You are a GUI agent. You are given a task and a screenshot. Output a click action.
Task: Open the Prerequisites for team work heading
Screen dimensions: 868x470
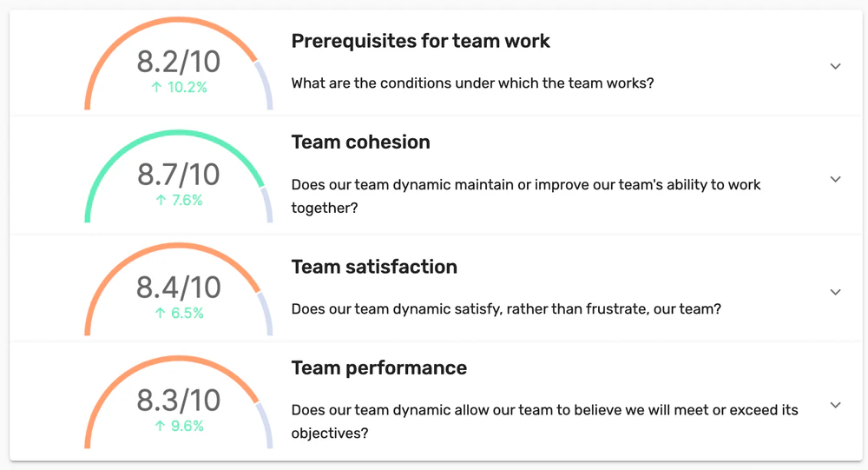(421, 41)
